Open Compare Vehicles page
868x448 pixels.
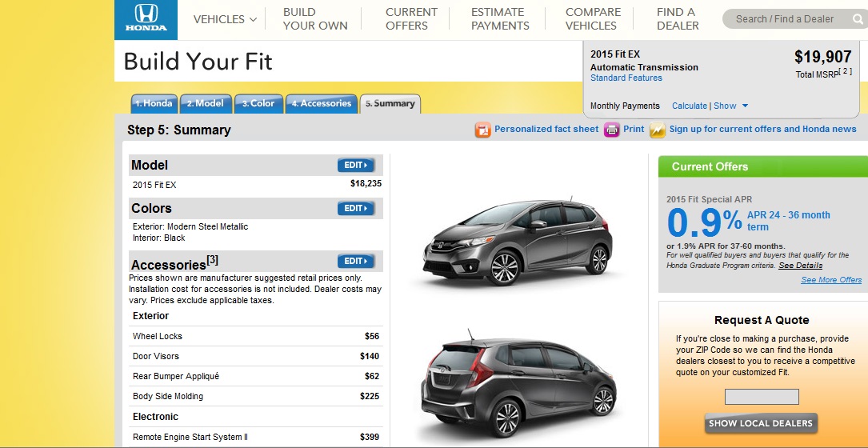[592, 19]
